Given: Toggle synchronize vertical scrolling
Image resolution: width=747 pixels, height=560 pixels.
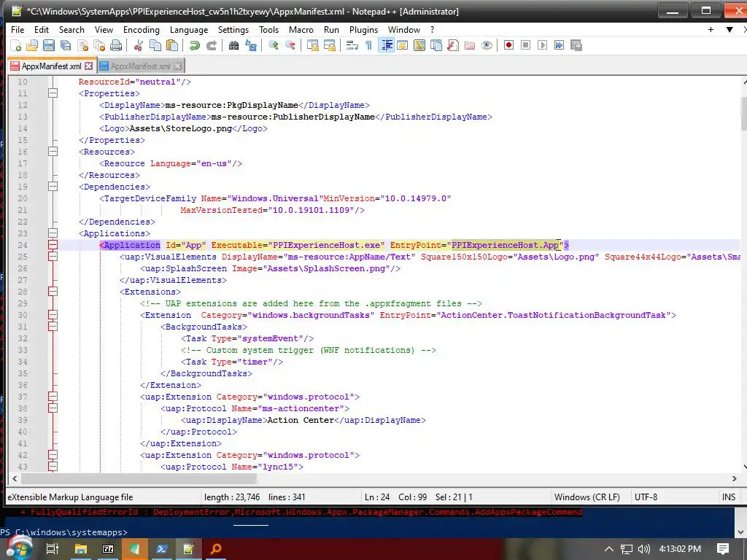Looking at the screenshot, I should point(312,45).
